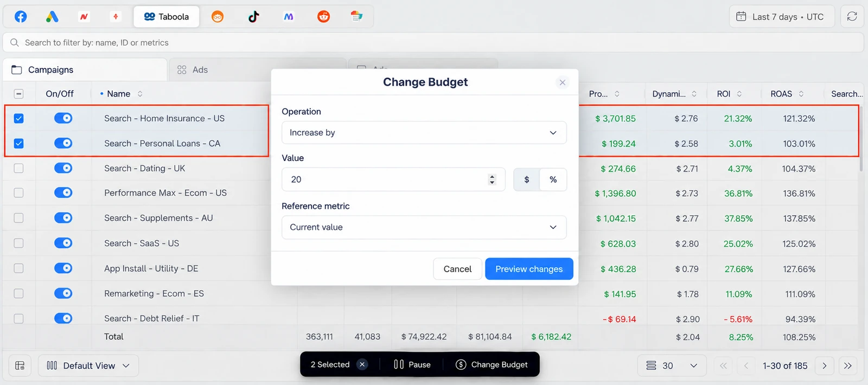Switch to the Ads tab

(257, 70)
